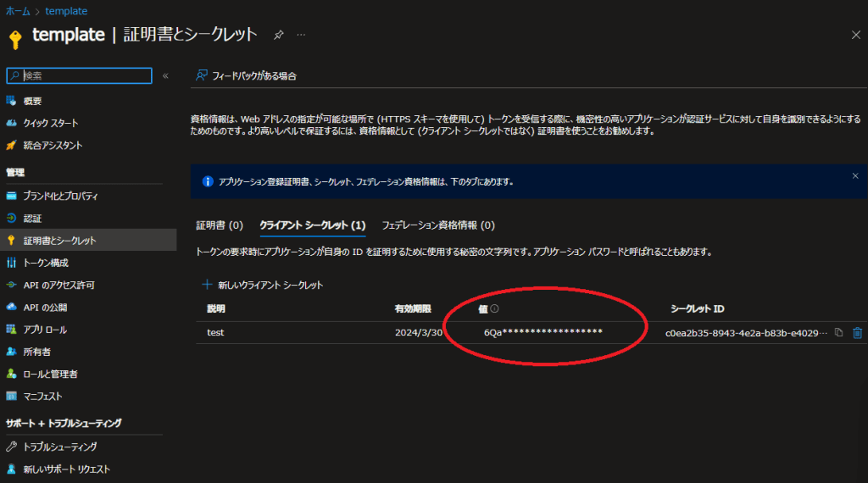
Task: Open API のアクセス許可 page
Action: tap(58, 285)
